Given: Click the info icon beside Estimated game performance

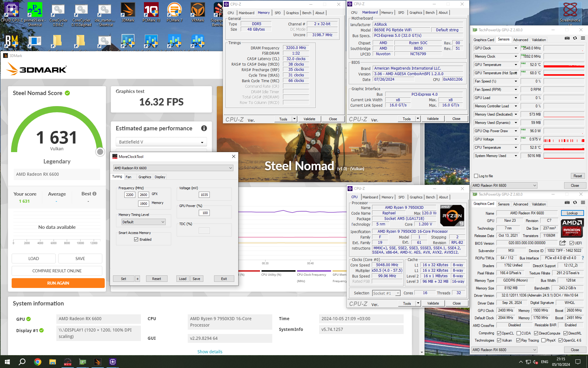Looking at the screenshot, I should 204,128.
